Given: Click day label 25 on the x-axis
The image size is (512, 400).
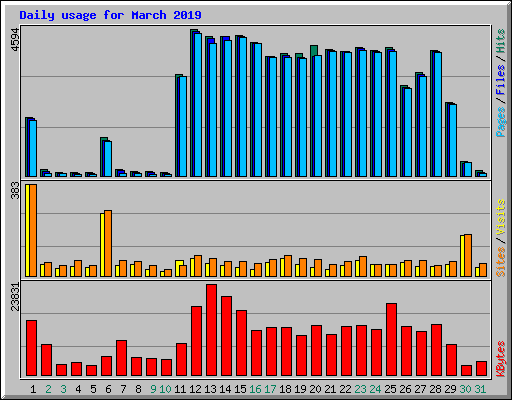Looking at the screenshot, I should tap(390, 389).
